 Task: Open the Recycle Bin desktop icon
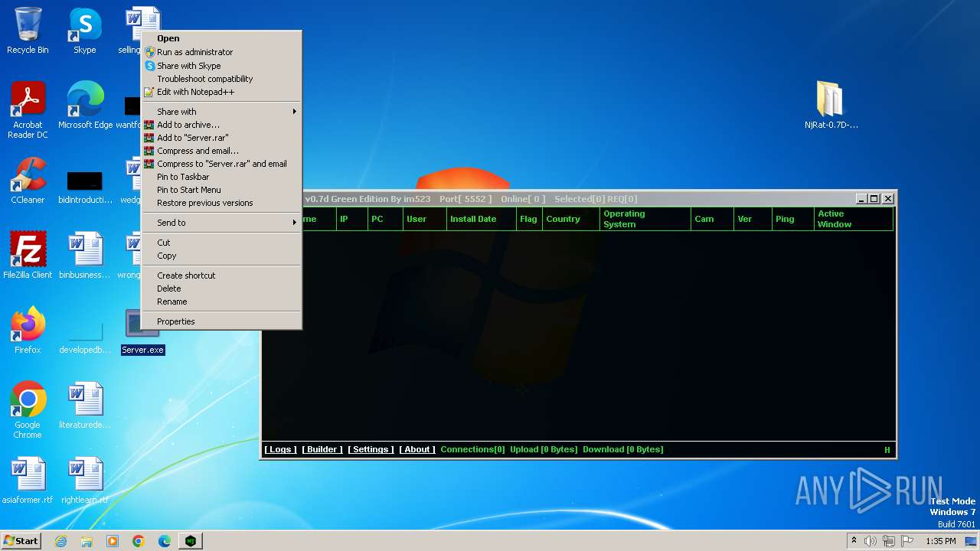(x=28, y=31)
